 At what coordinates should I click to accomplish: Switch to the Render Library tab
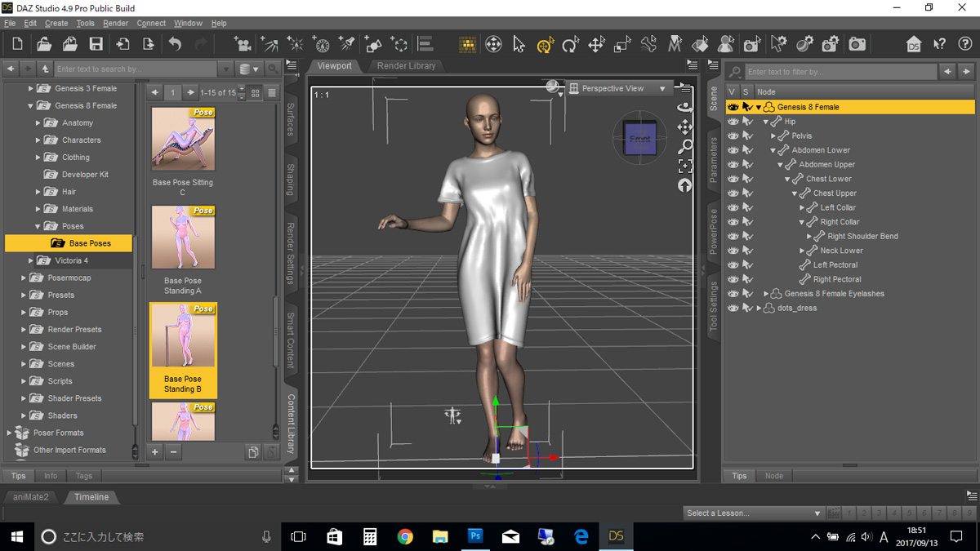(406, 66)
